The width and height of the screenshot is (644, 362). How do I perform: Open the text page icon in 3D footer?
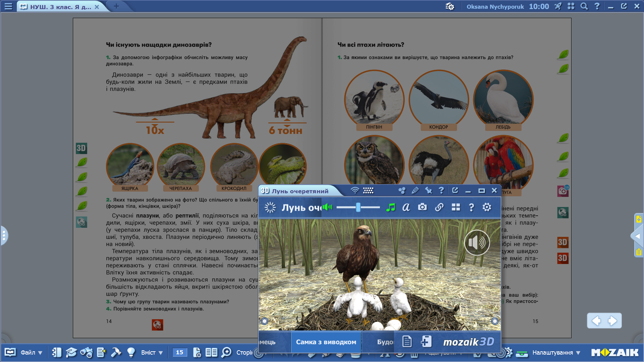(x=407, y=342)
